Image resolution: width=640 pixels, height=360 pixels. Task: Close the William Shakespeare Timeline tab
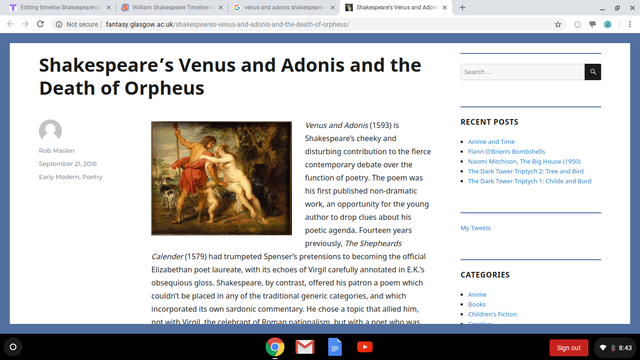(221, 7)
